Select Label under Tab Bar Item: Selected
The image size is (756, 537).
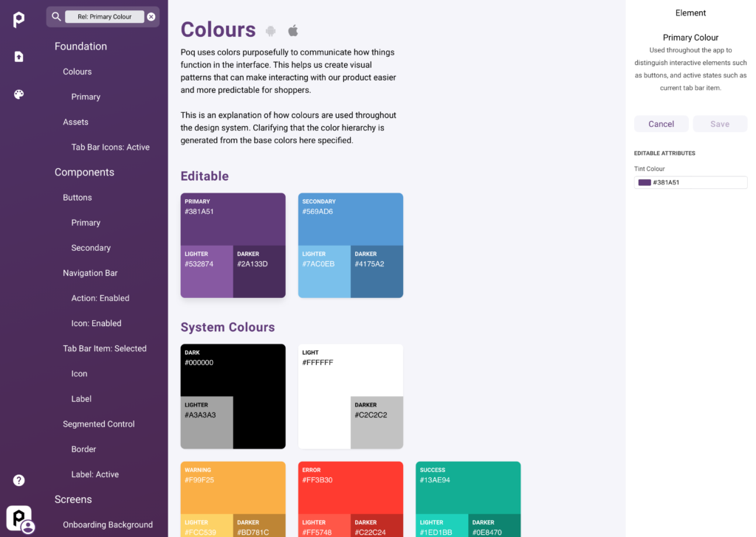pos(81,399)
